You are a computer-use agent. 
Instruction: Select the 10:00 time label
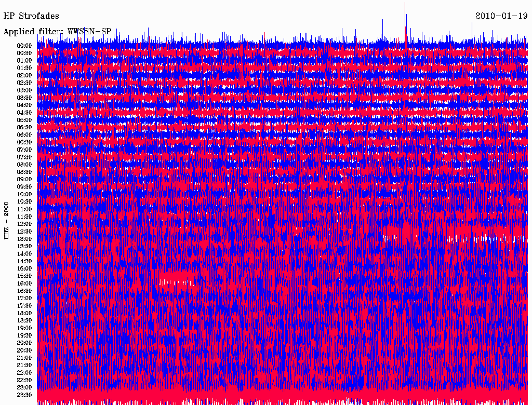(24, 194)
